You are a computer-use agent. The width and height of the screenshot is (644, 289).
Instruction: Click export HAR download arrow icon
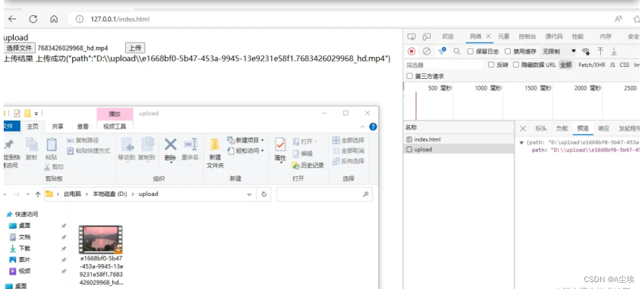coord(614,51)
